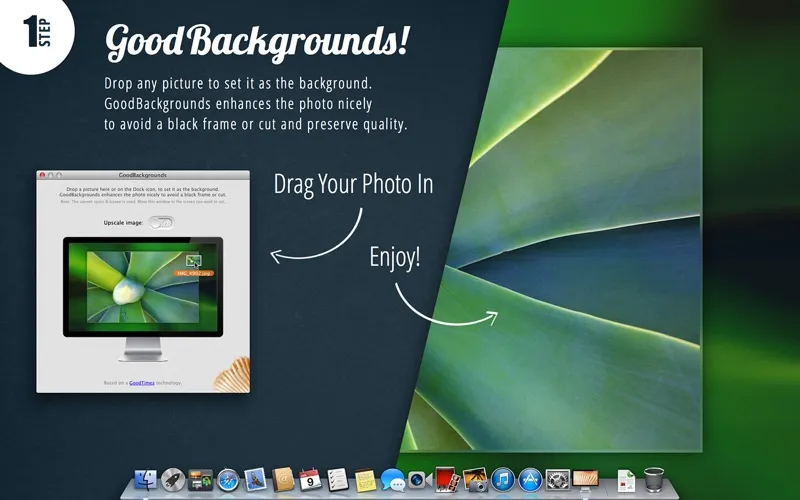Click the dragged image file icon
800x500 pixels.
tap(193, 261)
